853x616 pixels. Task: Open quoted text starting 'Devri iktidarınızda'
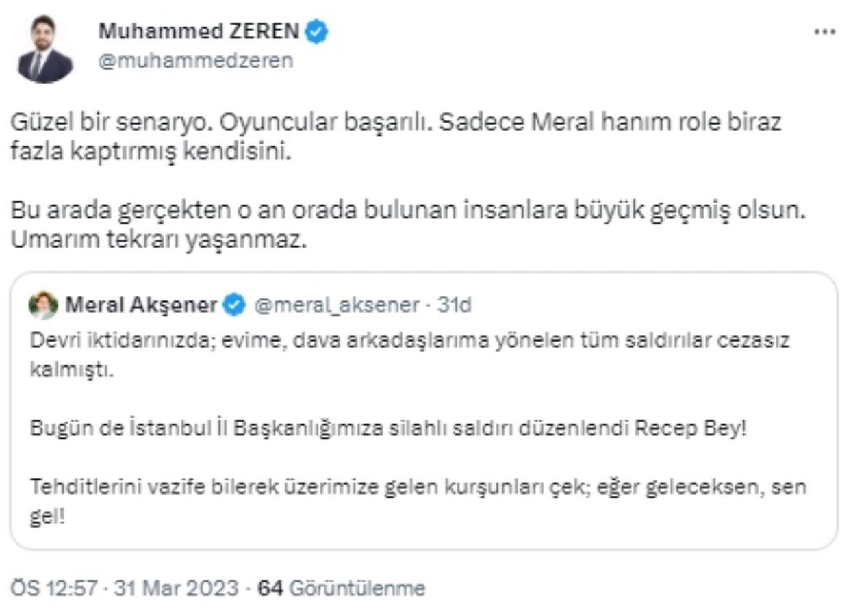(x=409, y=341)
